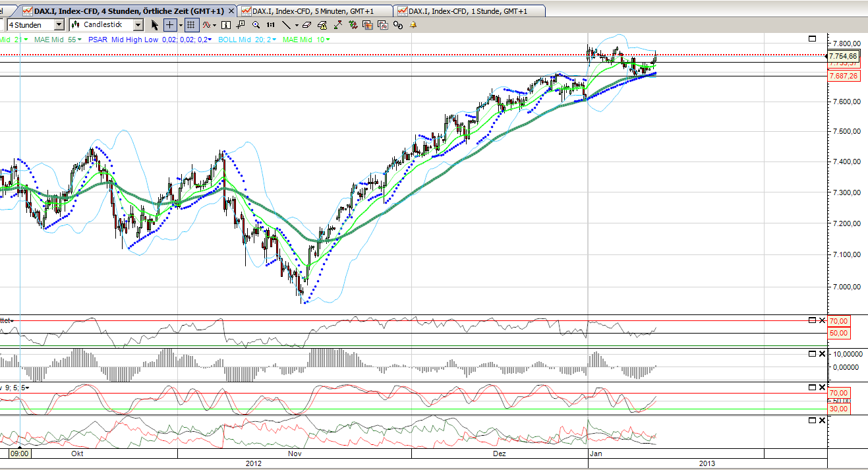Open the indicator zigzag tool
Viewport: 868px width, 470px height.
click(x=206, y=25)
